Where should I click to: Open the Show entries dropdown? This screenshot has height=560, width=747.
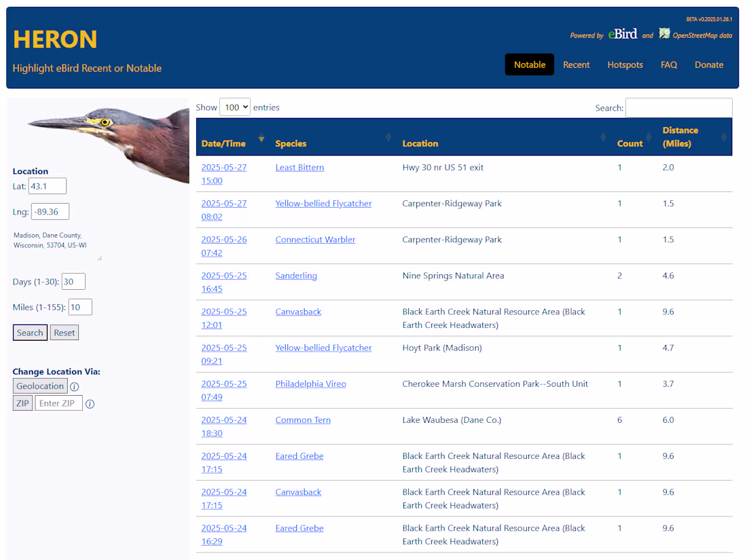(235, 107)
